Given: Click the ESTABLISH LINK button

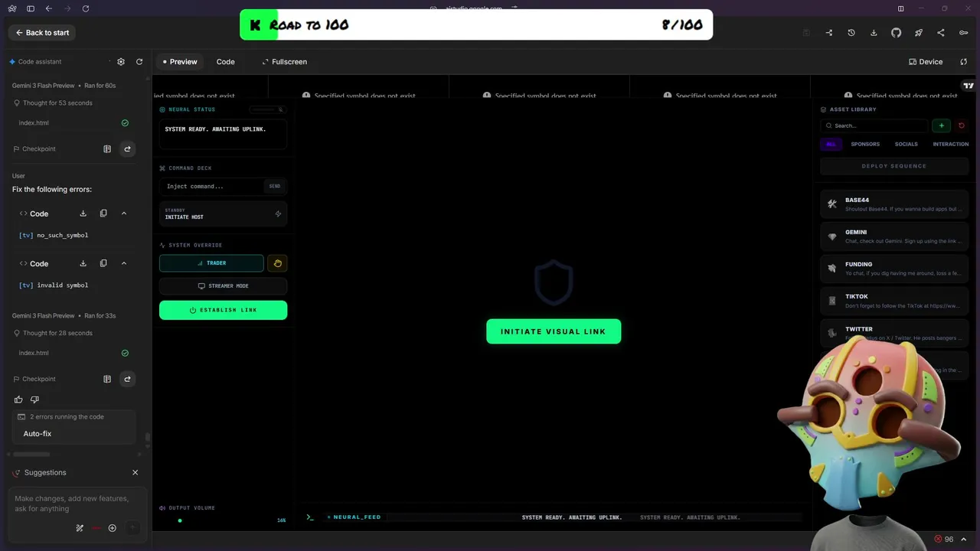Looking at the screenshot, I should click(223, 310).
